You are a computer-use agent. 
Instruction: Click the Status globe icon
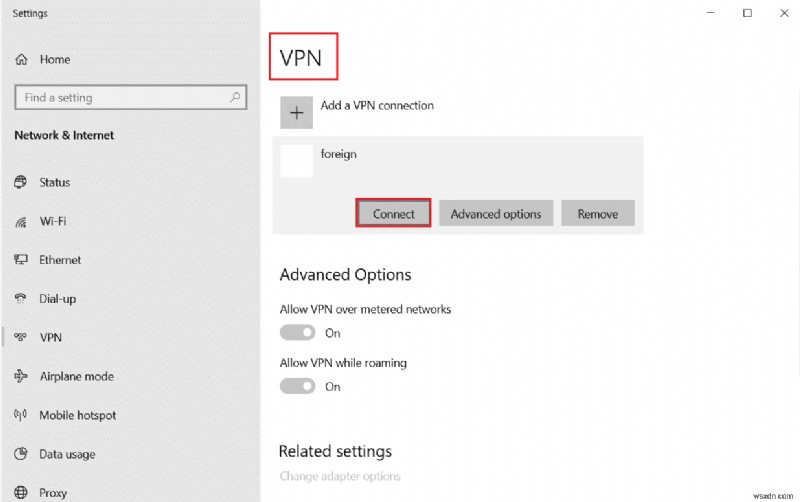click(21, 182)
